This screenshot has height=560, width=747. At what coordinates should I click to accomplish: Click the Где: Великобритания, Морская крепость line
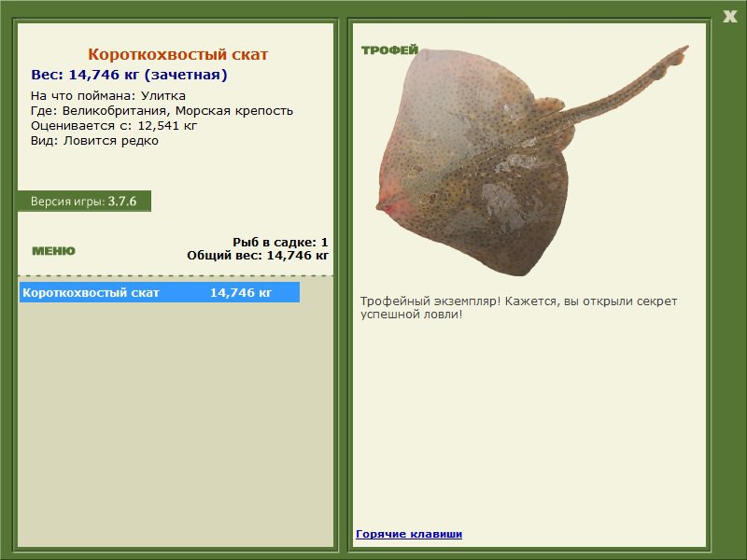pyautogui.click(x=162, y=111)
